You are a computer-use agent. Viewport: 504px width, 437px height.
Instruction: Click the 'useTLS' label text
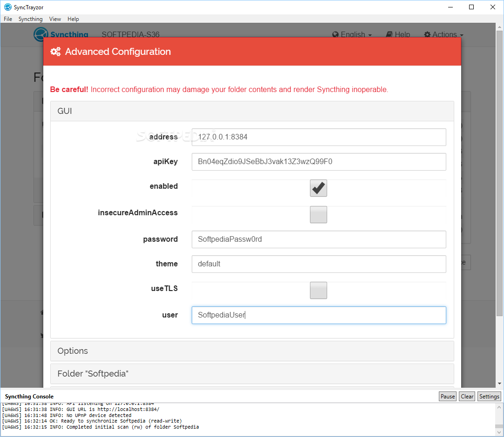(x=164, y=289)
